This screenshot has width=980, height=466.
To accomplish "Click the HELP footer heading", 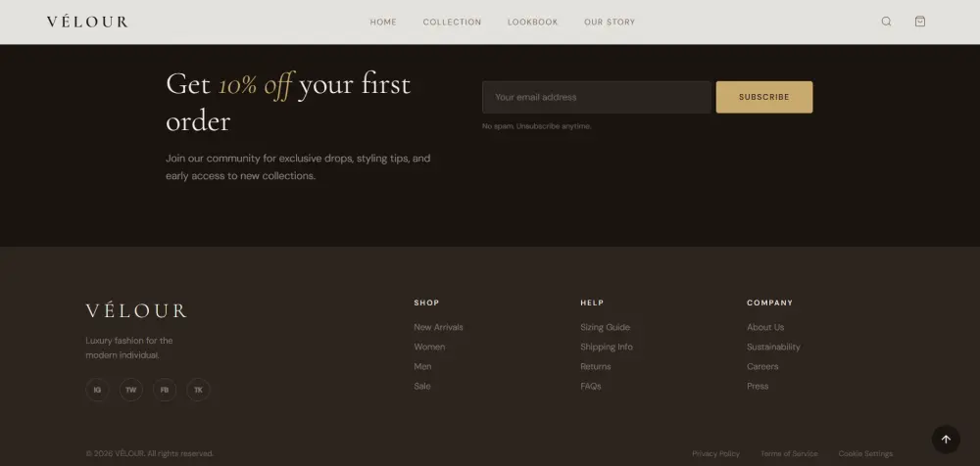I will 592,303.
